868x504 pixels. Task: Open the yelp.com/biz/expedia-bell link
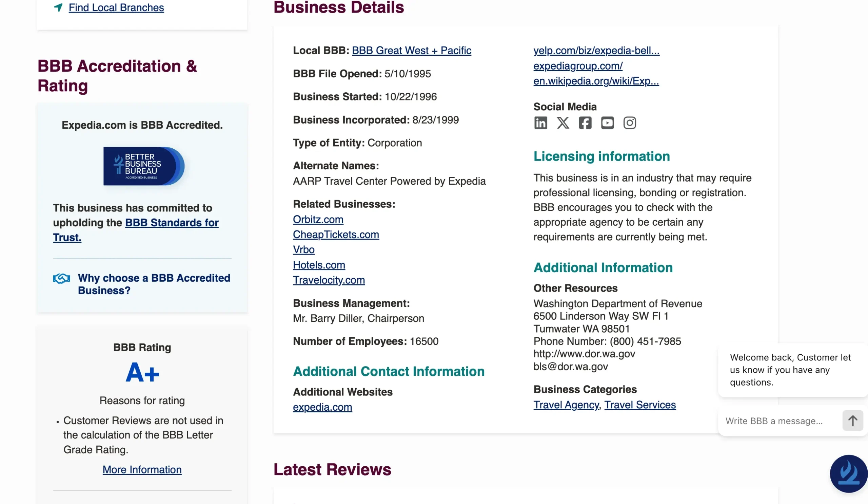(596, 51)
